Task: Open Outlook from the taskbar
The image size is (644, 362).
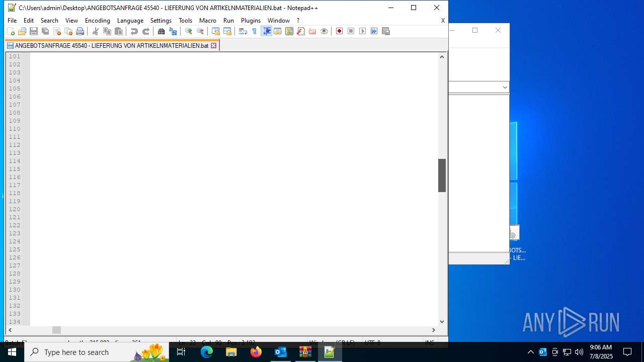Action: [281, 352]
